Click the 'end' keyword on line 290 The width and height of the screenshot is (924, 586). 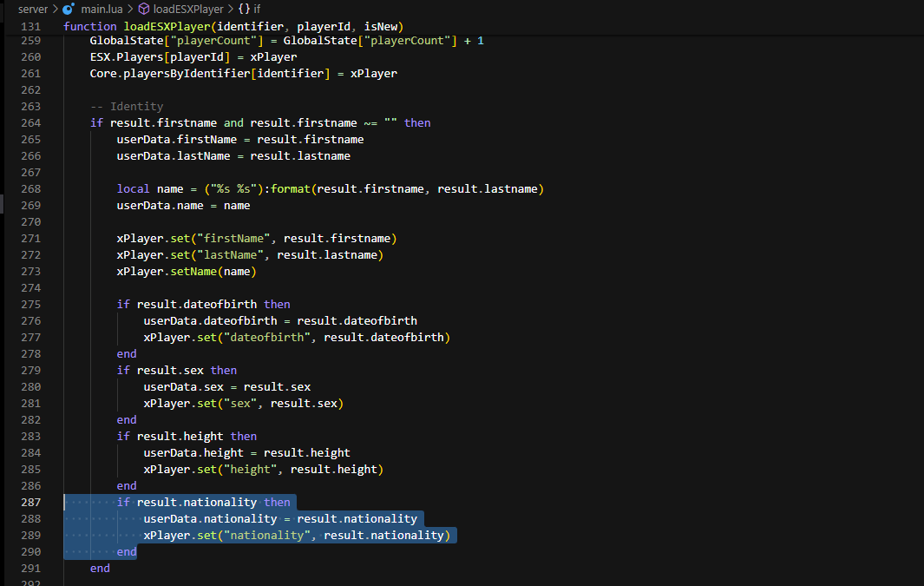pos(127,552)
